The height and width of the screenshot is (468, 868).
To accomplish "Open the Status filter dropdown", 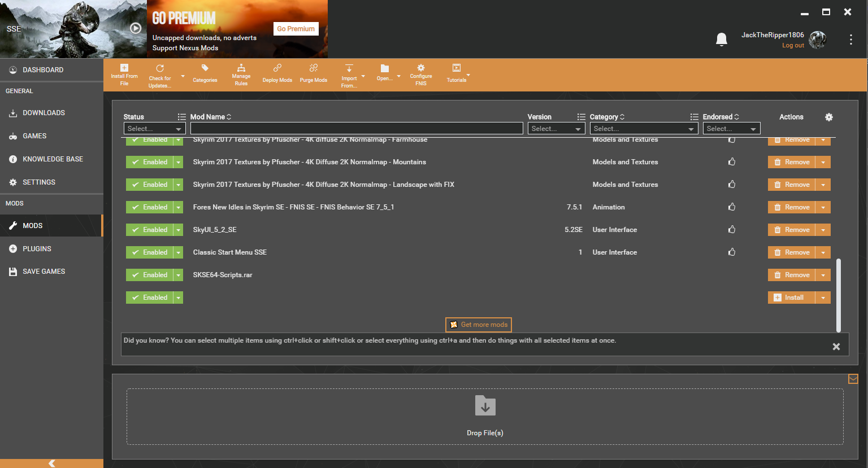I will [x=155, y=129].
